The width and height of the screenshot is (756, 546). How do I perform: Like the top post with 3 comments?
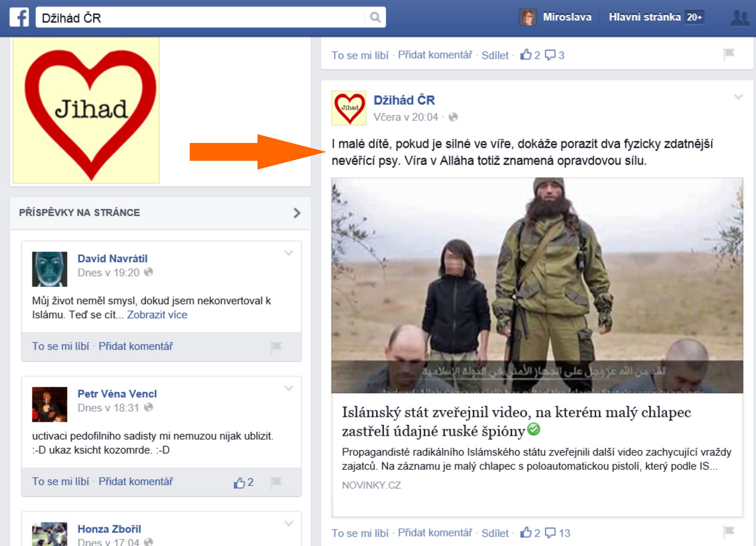pyautogui.click(x=360, y=55)
